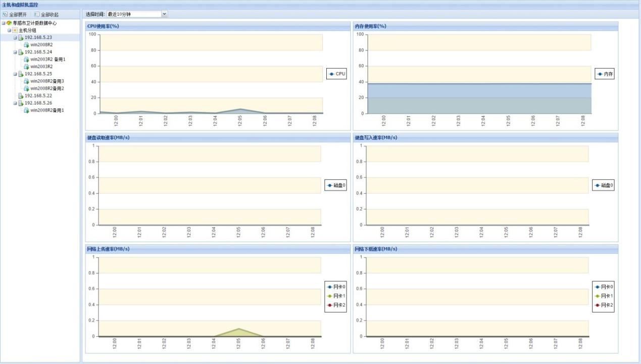Select the win2008R2备用2 virtual machine
Image resolution: width=641 pixels, height=364 pixels.
(x=47, y=88)
